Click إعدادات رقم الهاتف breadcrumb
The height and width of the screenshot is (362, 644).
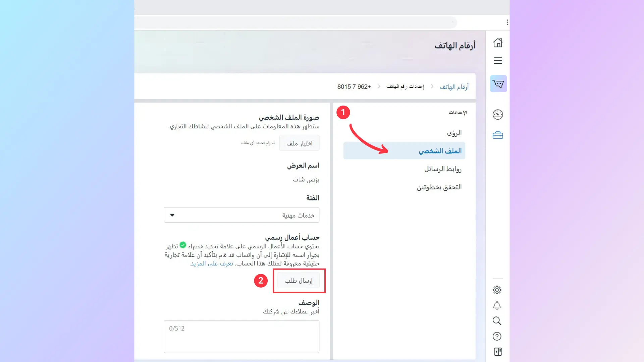[405, 86]
